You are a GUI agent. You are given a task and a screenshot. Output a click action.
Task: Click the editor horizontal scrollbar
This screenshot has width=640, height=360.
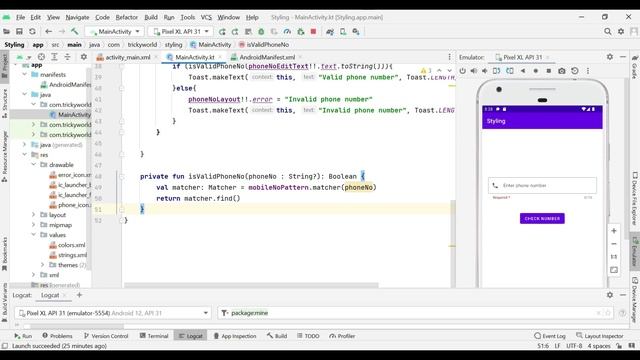coord(251,285)
